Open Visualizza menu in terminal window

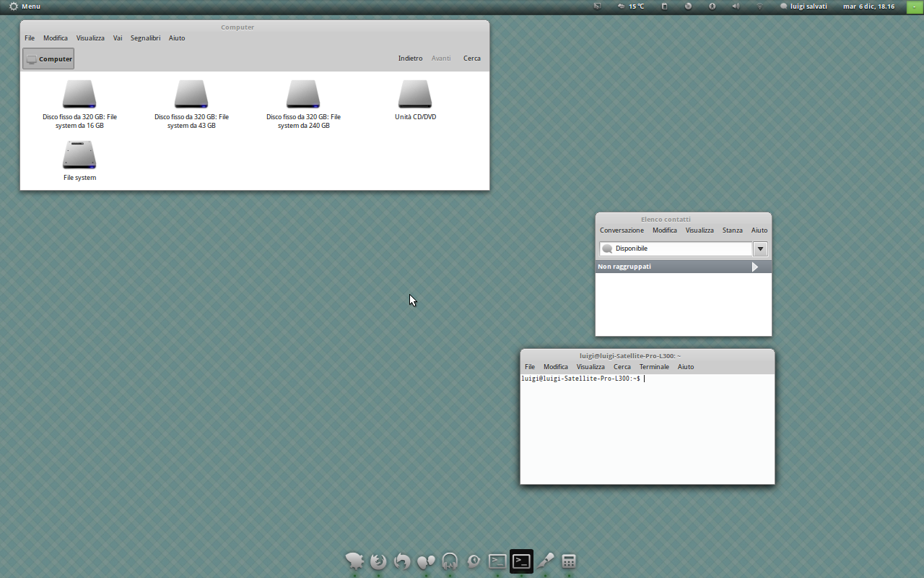pos(590,367)
